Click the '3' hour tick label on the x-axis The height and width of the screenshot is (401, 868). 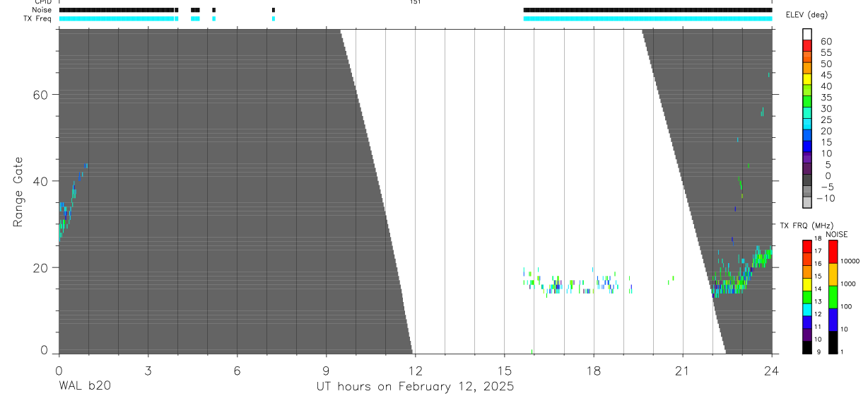(x=148, y=370)
